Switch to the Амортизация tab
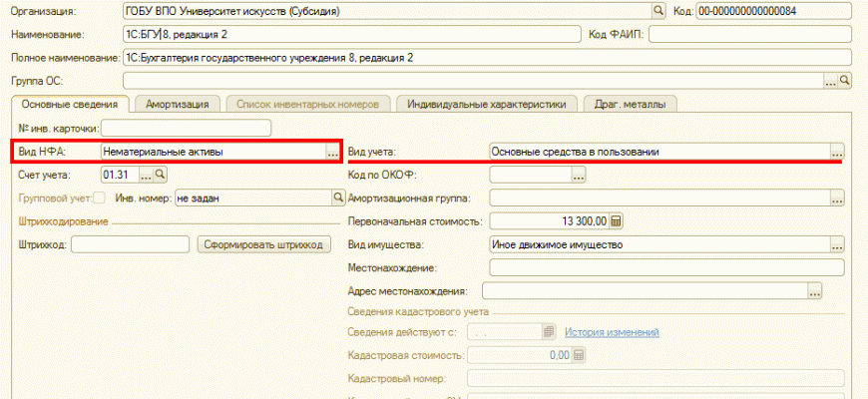This screenshot has width=868, height=399. click(177, 103)
